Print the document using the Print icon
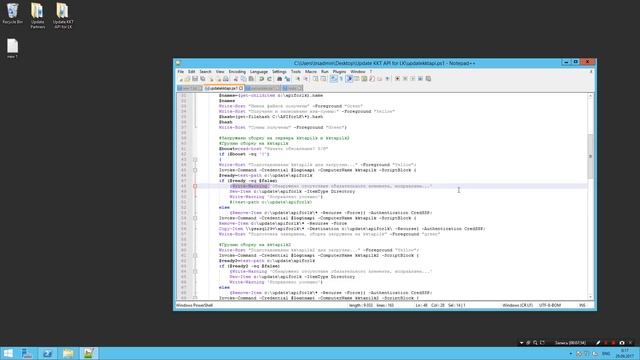 pos(225,79)
